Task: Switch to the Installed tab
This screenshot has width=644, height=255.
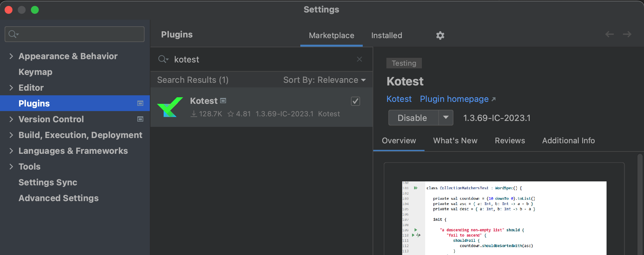Action: (387, 35)
